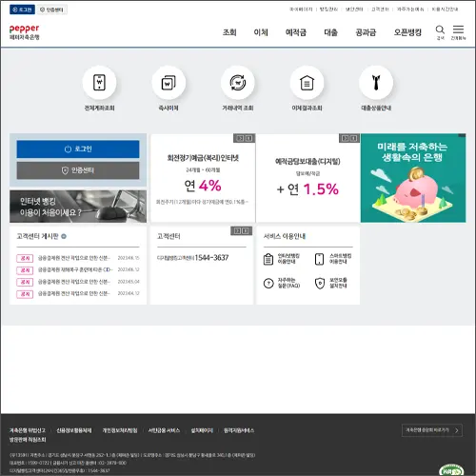
Task: Open the 대출 main menu
Action: [331, 32]
